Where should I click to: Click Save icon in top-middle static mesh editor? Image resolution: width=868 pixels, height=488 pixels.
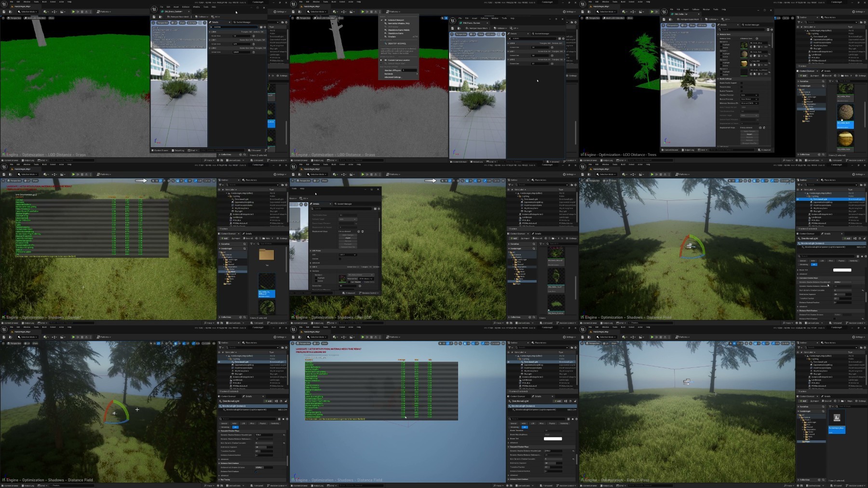(452, 28)
